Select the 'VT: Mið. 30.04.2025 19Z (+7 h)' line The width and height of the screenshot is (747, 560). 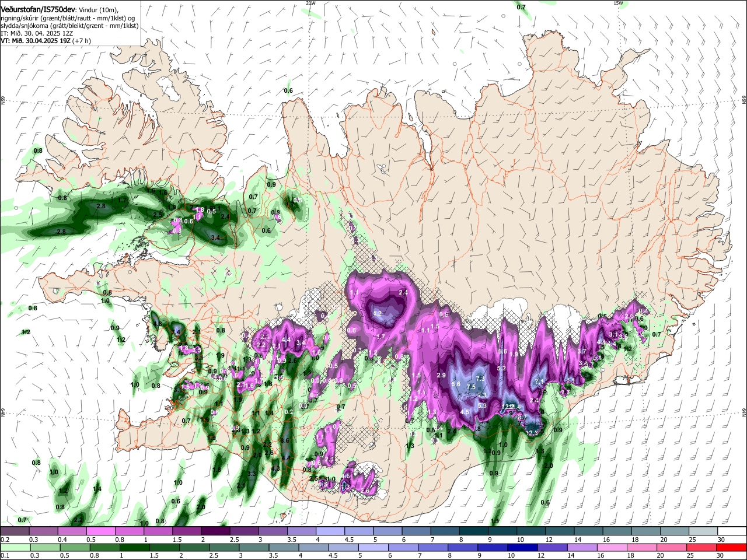coord(46,41)
